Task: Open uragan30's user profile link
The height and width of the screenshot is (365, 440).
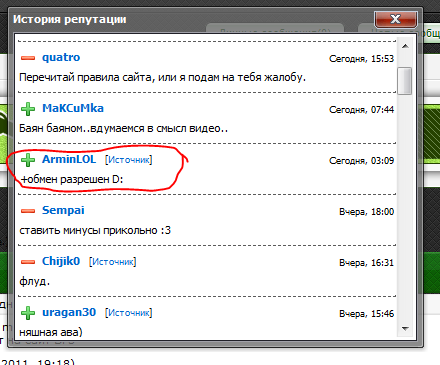Action: 69,312
